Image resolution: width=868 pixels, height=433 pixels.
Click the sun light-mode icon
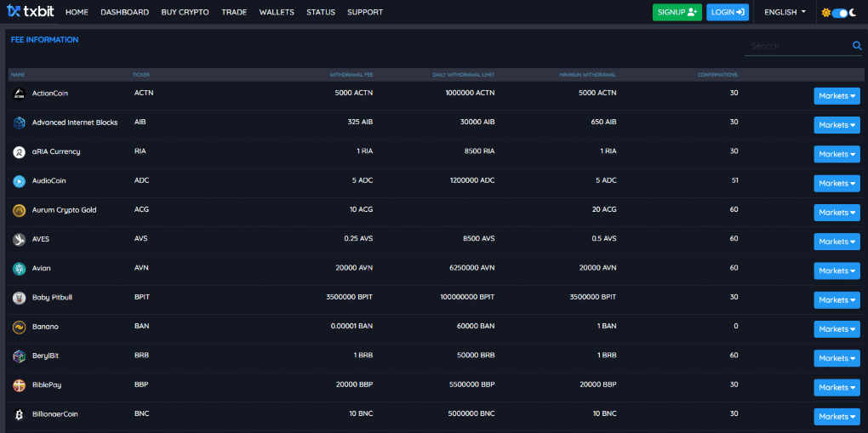[825, 12]
